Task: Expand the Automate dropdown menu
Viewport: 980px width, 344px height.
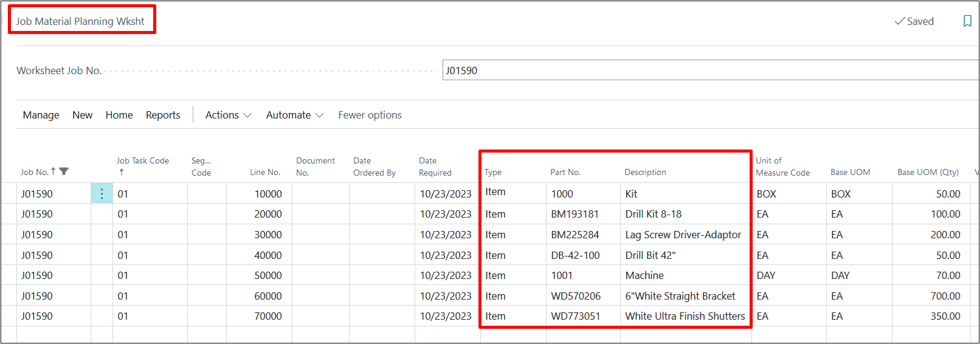Action: tap(294, 115)
